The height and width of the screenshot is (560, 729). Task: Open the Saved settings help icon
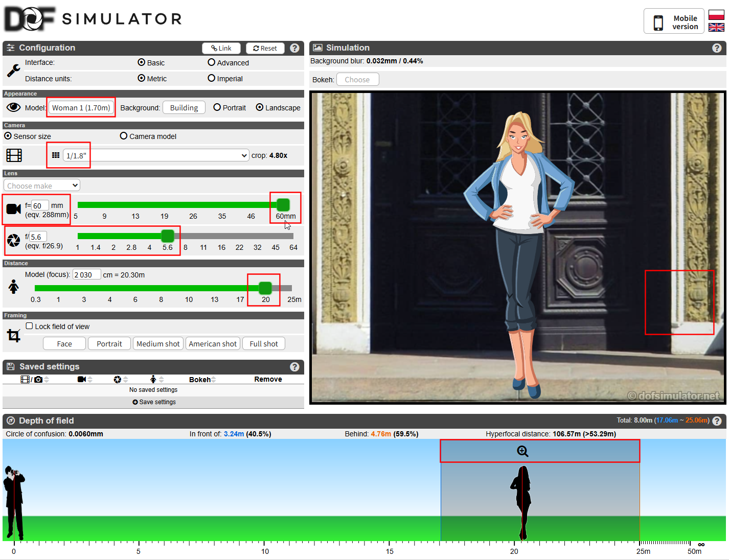click(x=294, y=367)
